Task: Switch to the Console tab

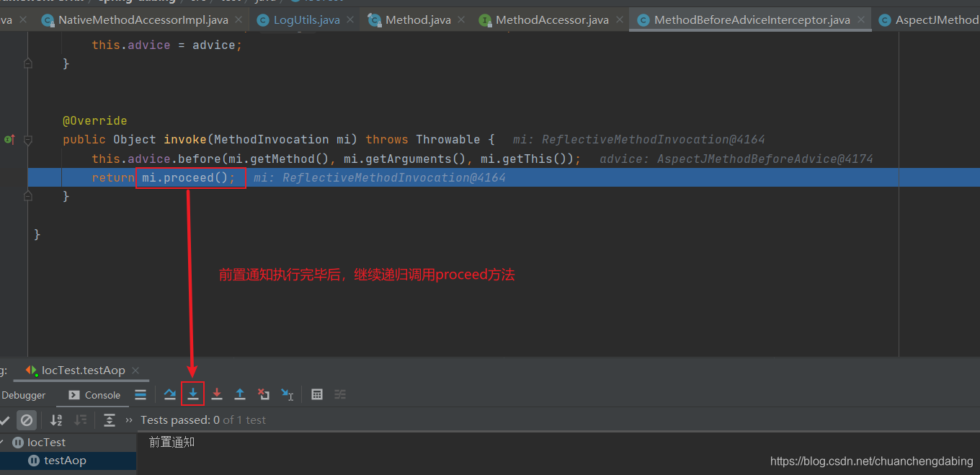Action: point(94,395)
